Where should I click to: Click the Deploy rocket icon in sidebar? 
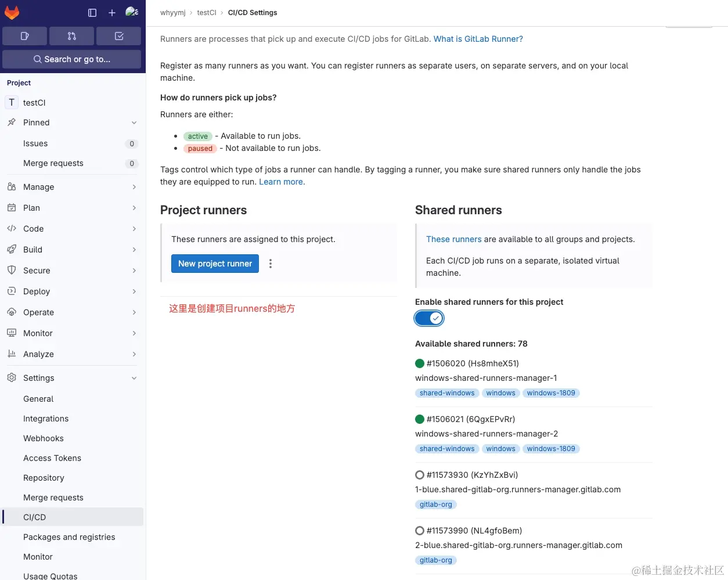[x=11, y=291]
